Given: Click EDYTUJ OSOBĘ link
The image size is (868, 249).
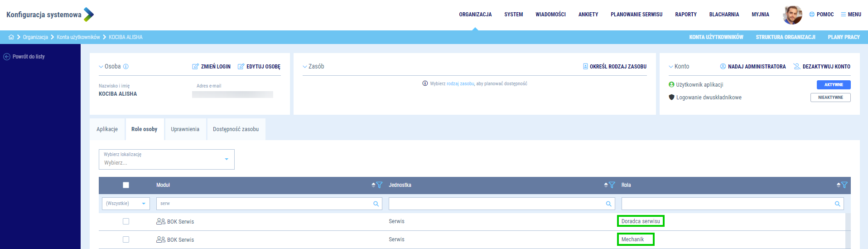Looking at the screenshot, I should click(259, 67).
